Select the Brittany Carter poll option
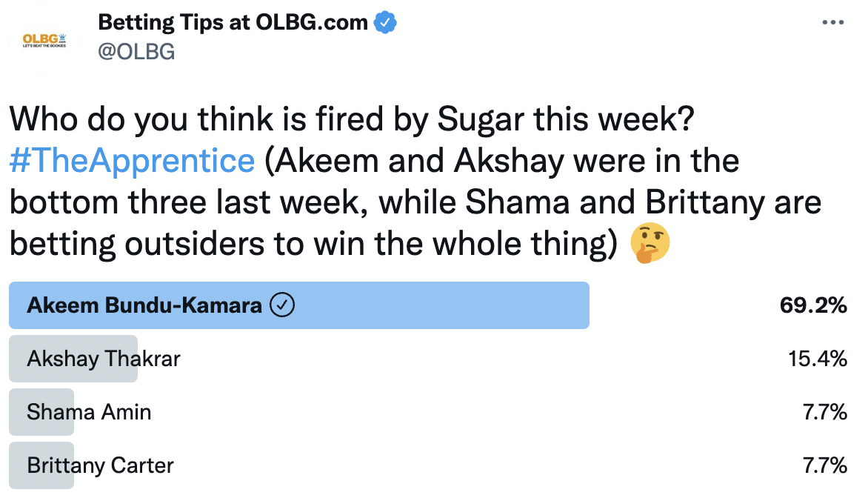Viewport: 868px width, 501px height. [428, 465]
